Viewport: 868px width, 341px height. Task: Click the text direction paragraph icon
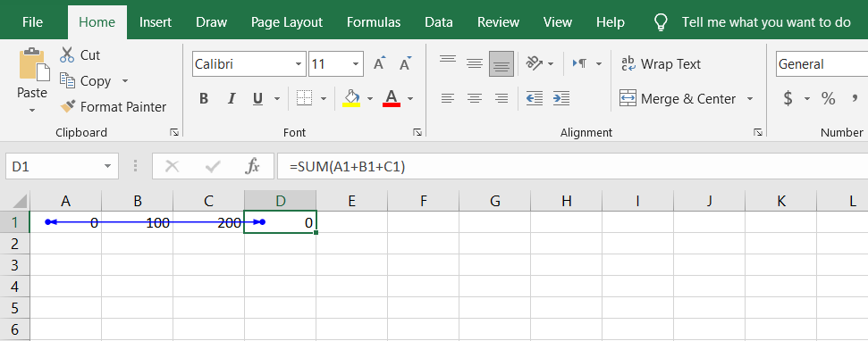[x=579, y=63]
